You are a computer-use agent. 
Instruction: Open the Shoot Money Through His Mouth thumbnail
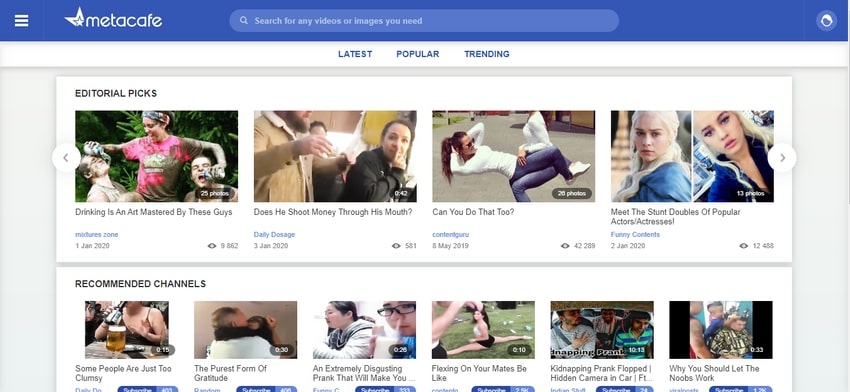tap(335, 156)
